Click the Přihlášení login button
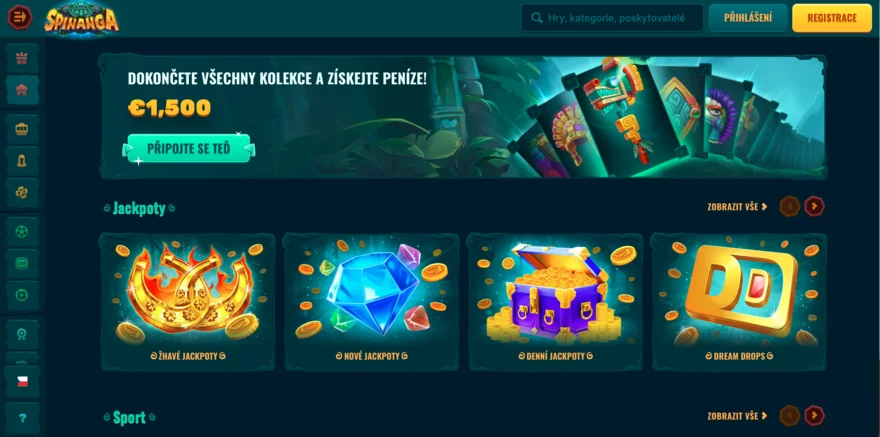Viewport: 880px width, 437px height. pyautogui.click(x=748, y=18)
